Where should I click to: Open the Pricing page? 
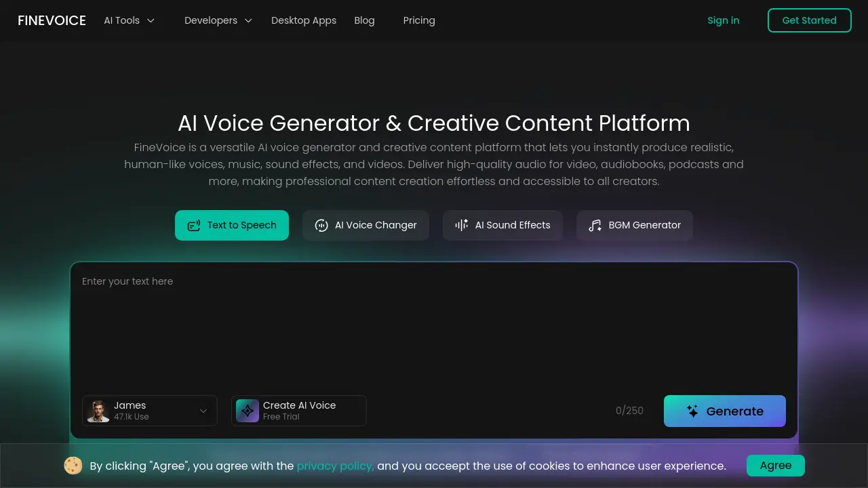[x=419, y=20]
